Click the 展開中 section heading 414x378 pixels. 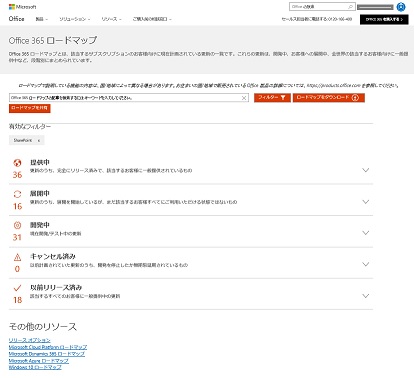pos(40,194)
